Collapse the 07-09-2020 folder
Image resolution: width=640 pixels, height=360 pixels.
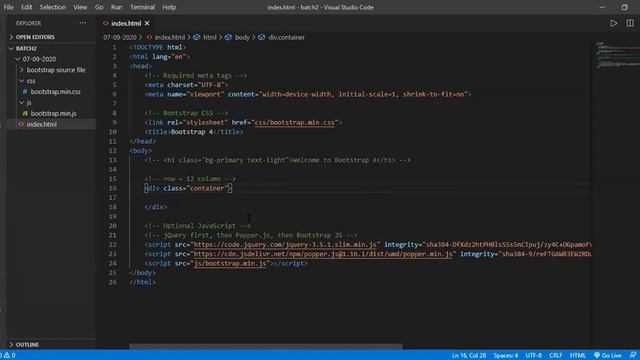pos(39,59)
